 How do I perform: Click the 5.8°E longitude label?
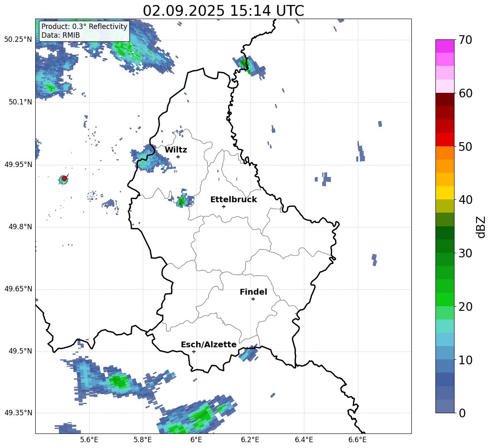(143, 440)
